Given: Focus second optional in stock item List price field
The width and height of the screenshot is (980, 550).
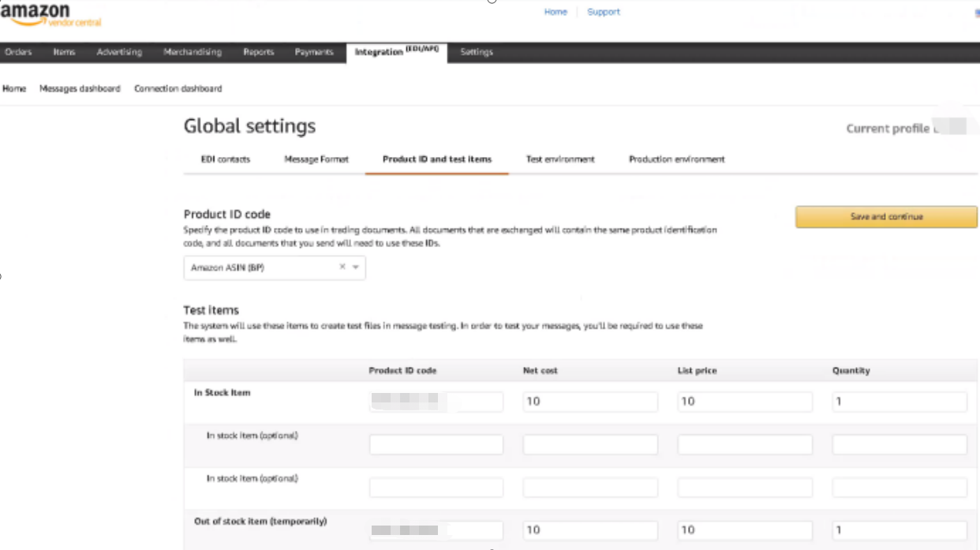Looking at the screenshot, I should coord(745,487).
